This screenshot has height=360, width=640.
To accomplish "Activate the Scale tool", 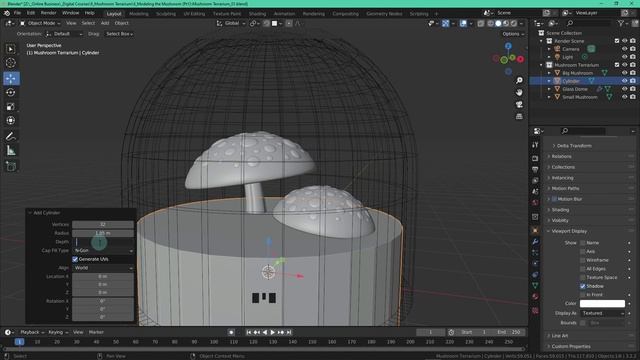I will click(11, 107).
